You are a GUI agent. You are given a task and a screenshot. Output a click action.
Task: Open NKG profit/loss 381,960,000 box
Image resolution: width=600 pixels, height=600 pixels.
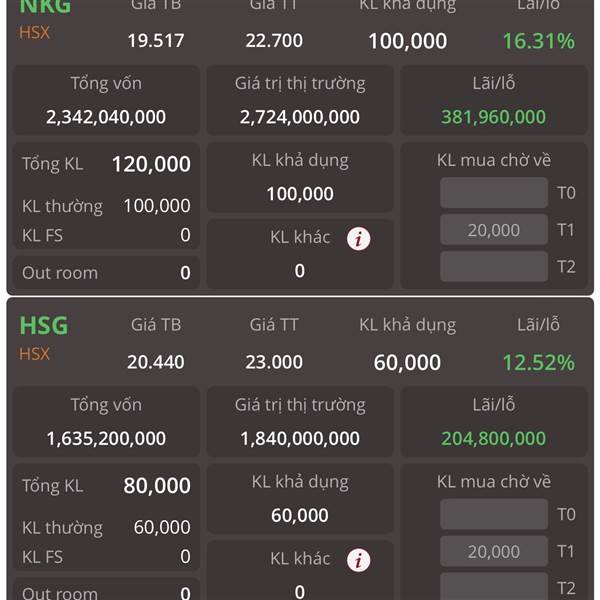tap(494, 100)
